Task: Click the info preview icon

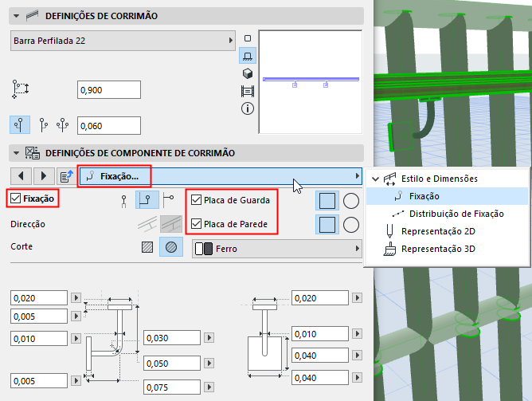Action: click(x=248, y=108)
